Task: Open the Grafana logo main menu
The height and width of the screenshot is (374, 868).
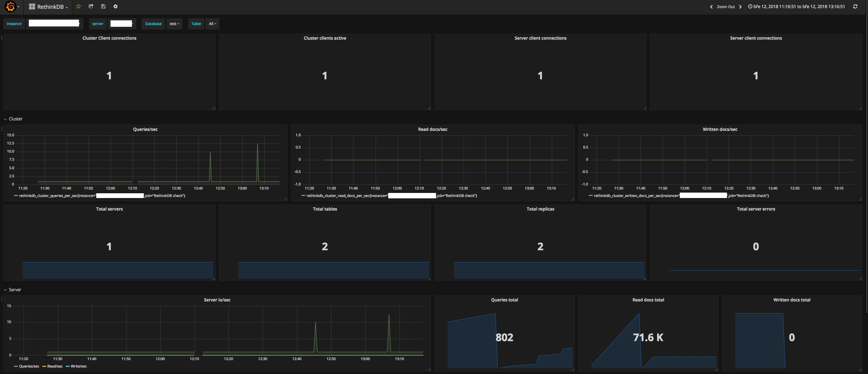Action: coord(11,6)
